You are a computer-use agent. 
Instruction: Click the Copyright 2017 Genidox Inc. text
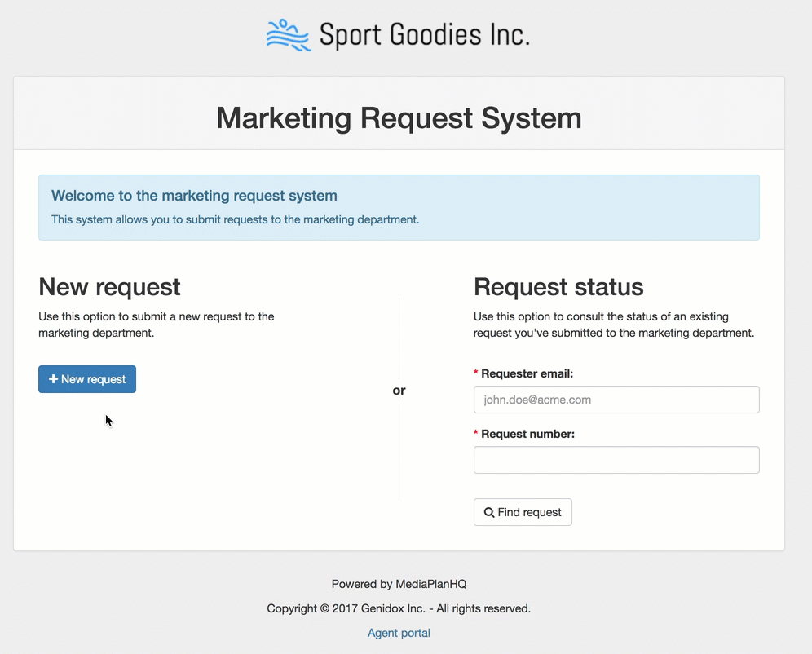click(399, 608)
